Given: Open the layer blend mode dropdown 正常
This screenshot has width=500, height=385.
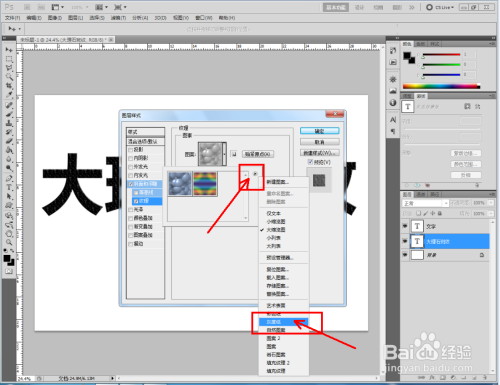Looking at the screenshot, I should [x=426, y=203].
